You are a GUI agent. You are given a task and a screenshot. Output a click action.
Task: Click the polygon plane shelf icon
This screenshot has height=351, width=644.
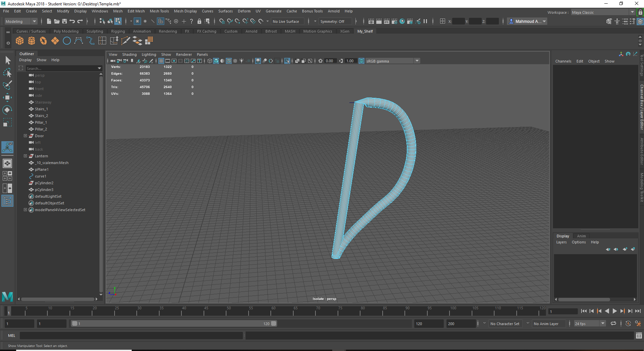coord(55,41)
